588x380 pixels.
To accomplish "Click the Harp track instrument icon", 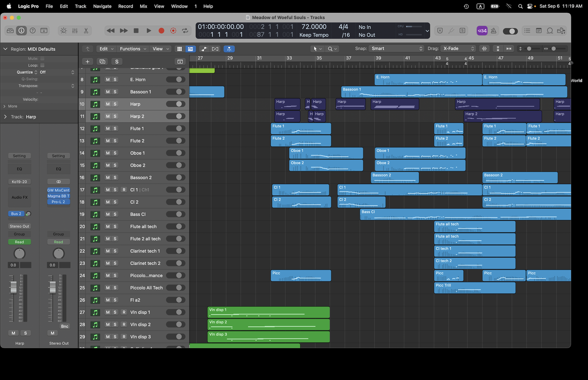I will click(95, 104).
